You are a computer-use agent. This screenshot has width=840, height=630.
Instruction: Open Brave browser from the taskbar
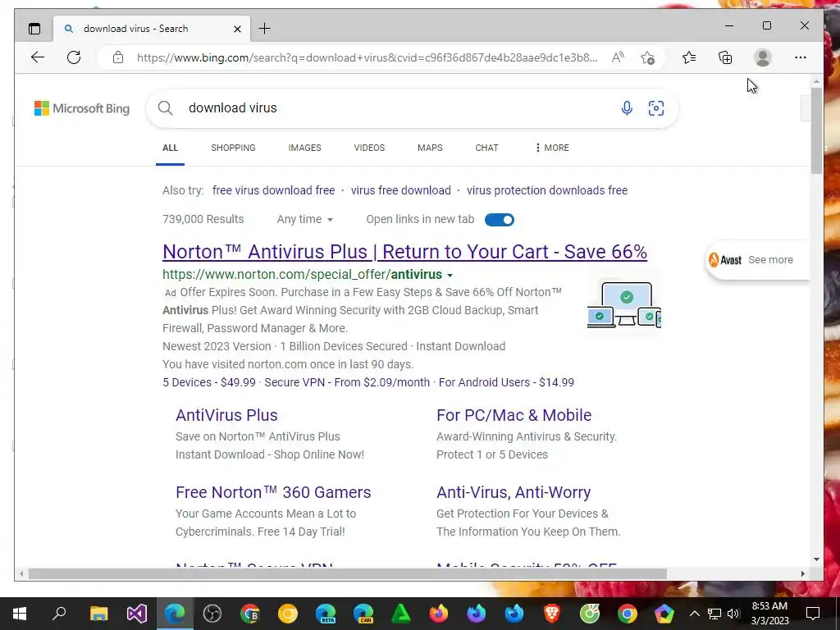coord(552,614)
